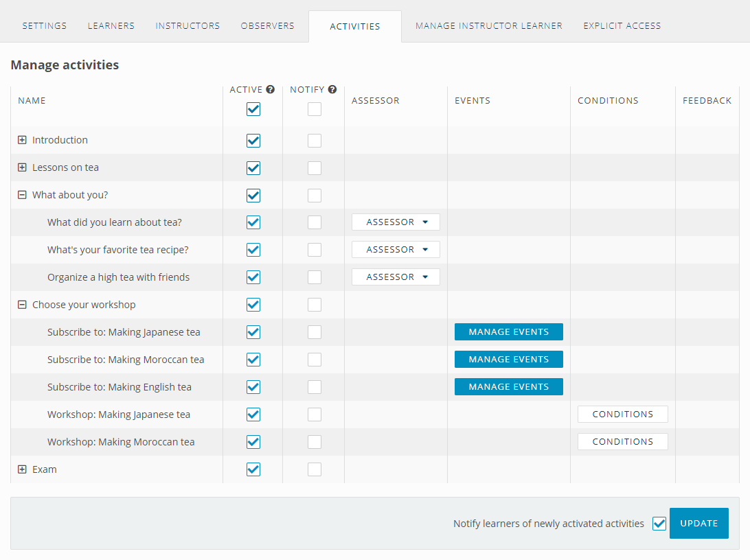Click Manage Events for Making Japanese tea
This screenshot has height=560, width=750.
pos(508,332)
